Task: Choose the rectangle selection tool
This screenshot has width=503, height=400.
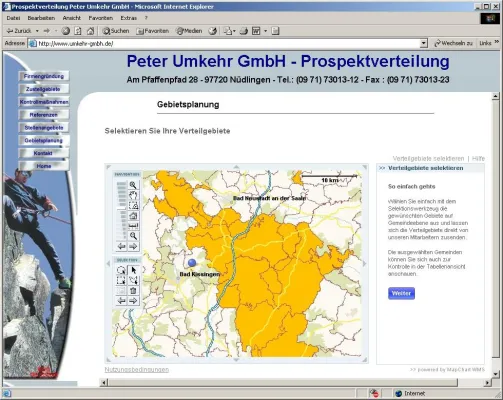Action: click(121, 280)
